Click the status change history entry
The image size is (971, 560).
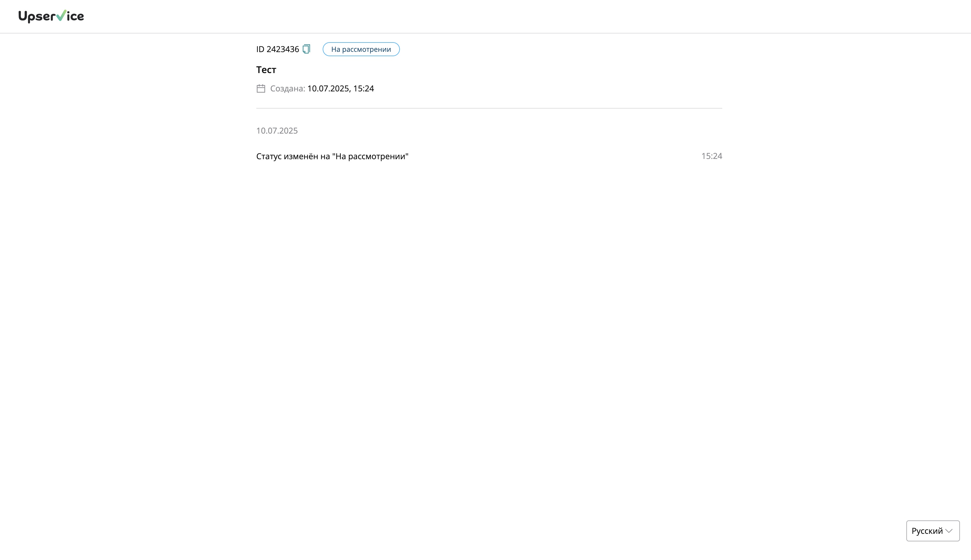tap(332, 156)
